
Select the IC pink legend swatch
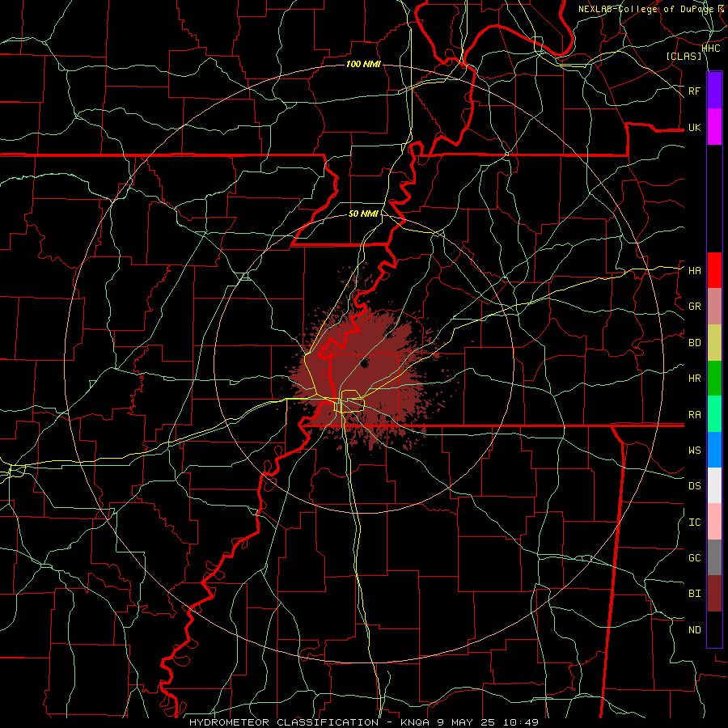(x=714, y=522)
